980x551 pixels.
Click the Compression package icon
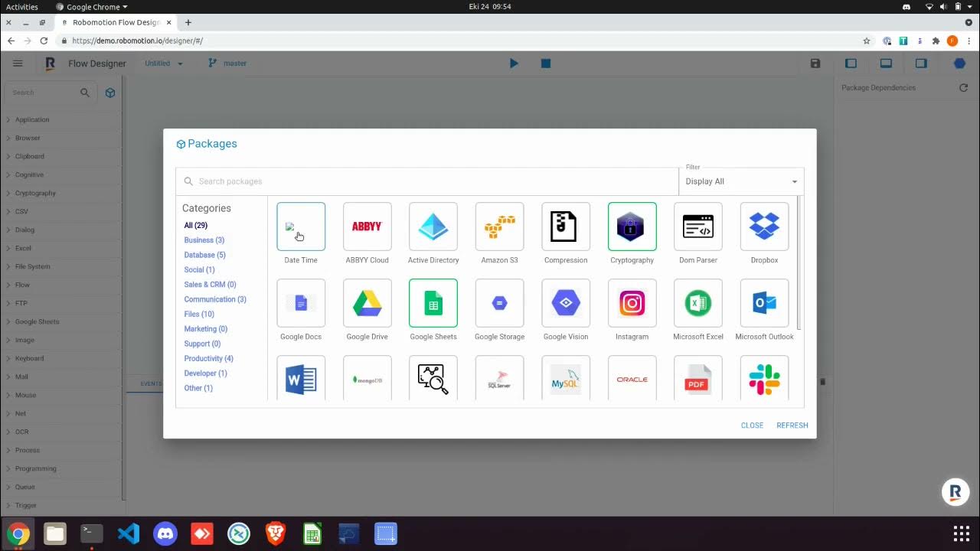tap(566, 227)
